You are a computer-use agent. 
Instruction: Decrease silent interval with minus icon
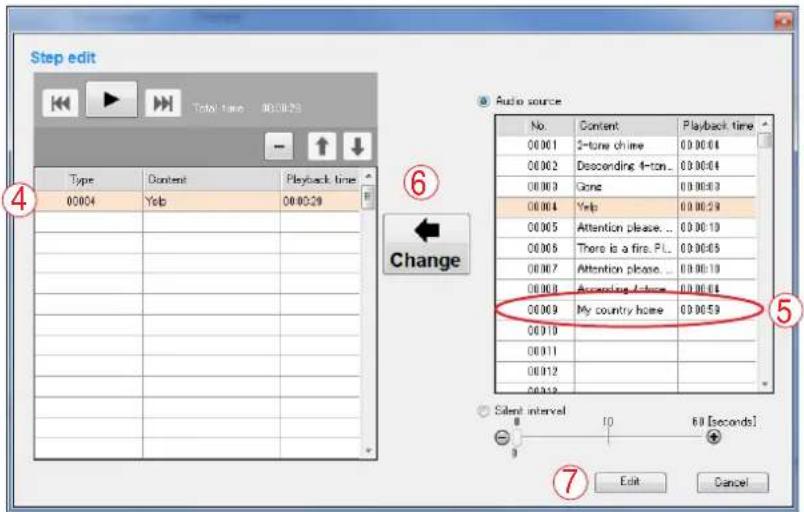click(502, 437)
